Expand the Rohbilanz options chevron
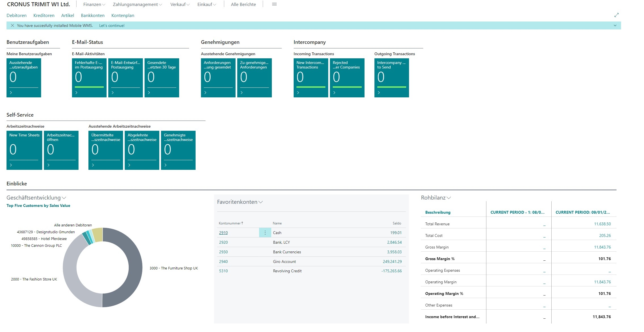Screen dimensions: 644x332 tap(449, 198)
